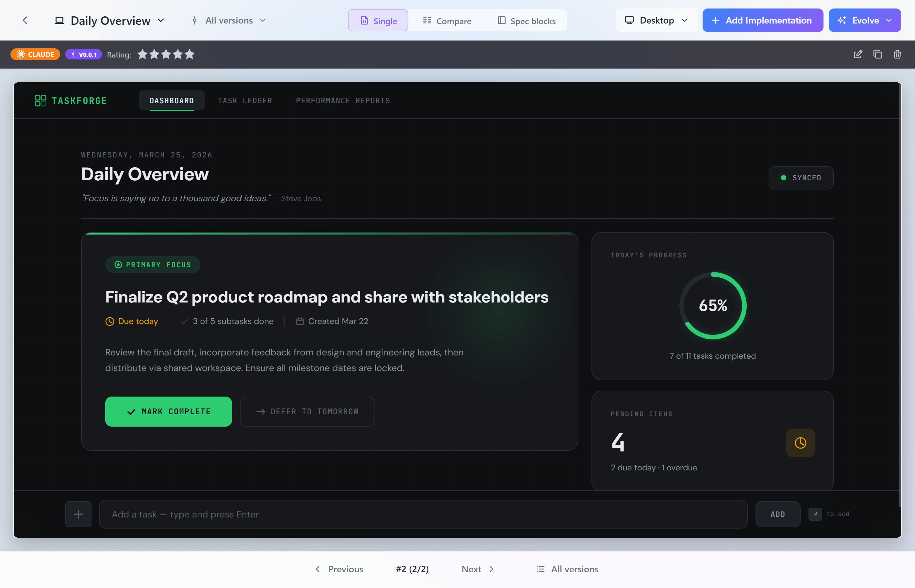Click Defer to Tomorrow button
The image size is (915, 588).
(x=307, y=411)
